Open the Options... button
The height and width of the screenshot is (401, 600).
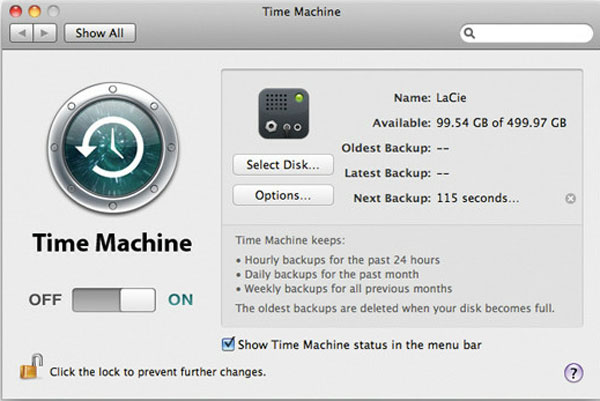coord(283,195)
